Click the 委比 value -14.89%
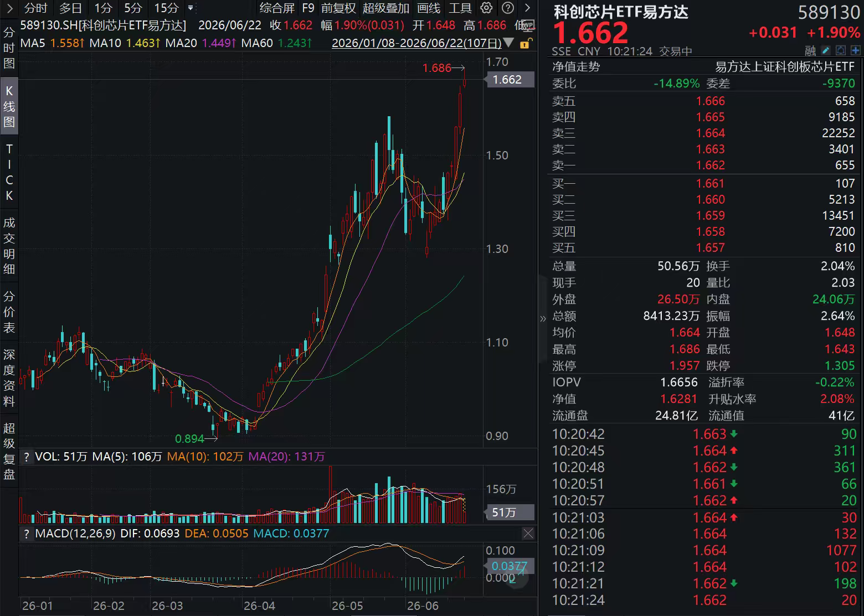Viewport: 864px width, 616px height. pos(676,84)
